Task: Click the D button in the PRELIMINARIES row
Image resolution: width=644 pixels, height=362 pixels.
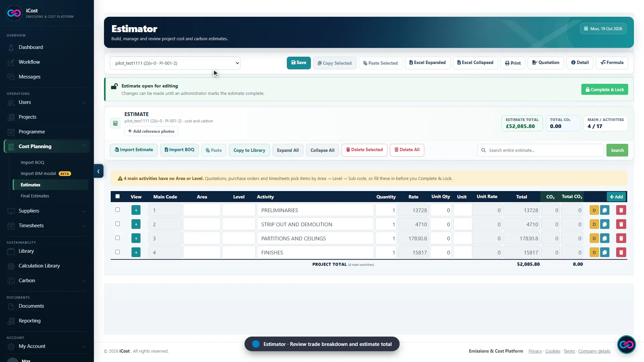Action: point(594,210)
